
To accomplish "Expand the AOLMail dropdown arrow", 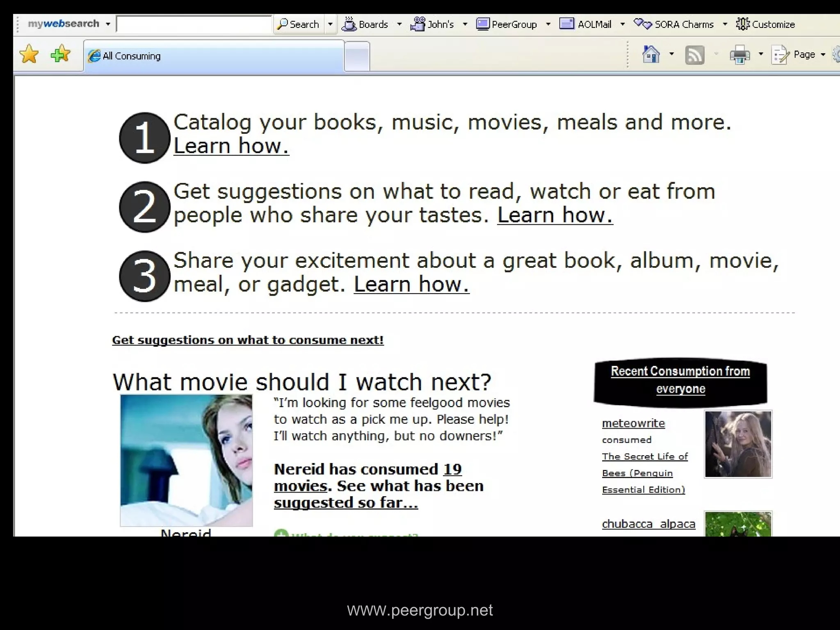I will click(623, 24).
